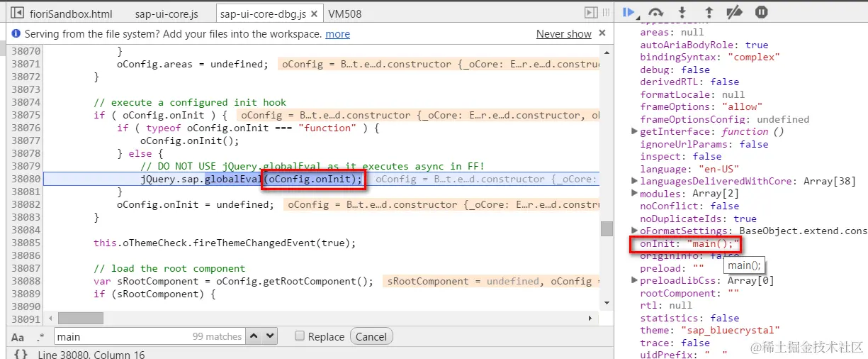The width and height of the screenshot is (868, 359).
Task: Click frameOptionsConfig: undefined property
Action: 724,119
